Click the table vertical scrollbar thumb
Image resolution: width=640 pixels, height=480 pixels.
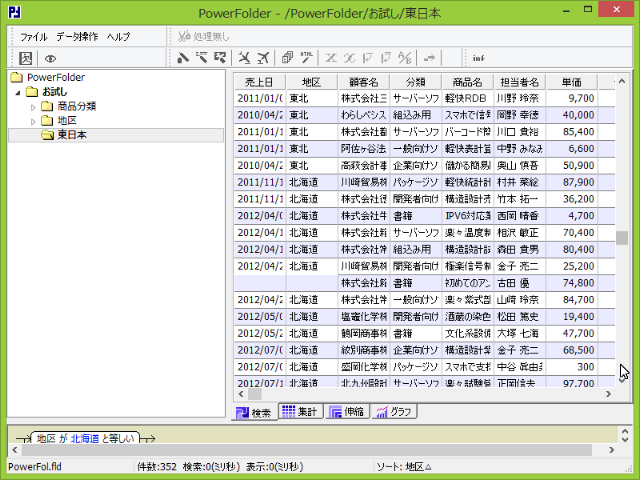click(x=622, y=238)
